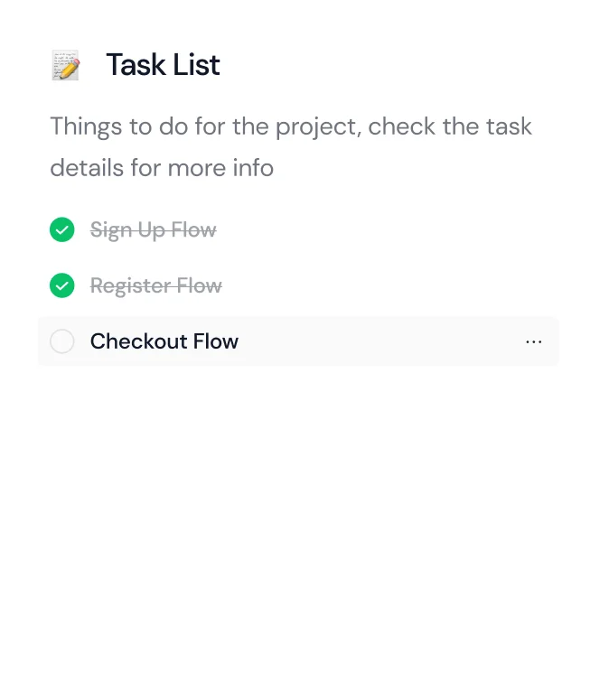Viewport: 609px width, 700px height.
Task: Click the green checkmark icon beside Sign Up Flow
Action: tap(62, 230)
